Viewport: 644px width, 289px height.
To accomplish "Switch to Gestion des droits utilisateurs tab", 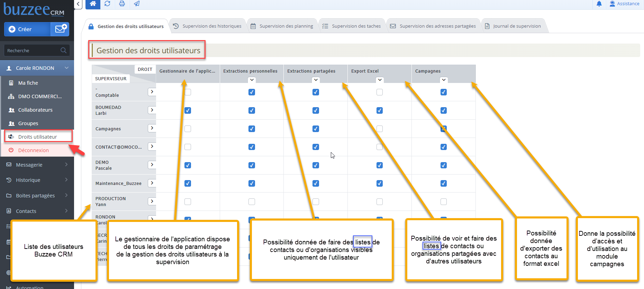I will pos(126,26).
